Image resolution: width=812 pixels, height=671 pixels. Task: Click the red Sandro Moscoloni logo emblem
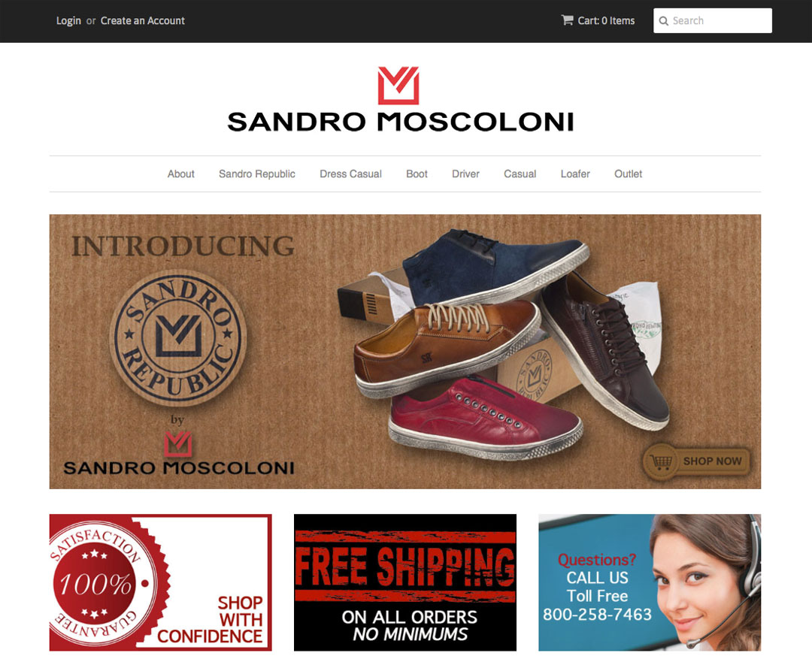398,86
